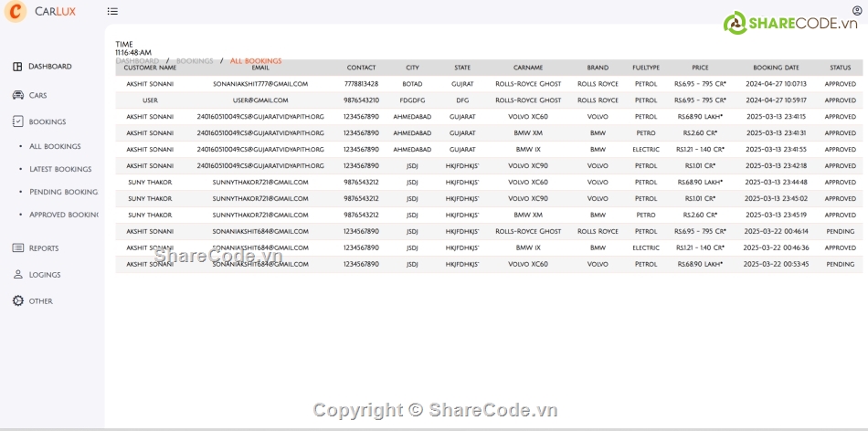The image size is (868, 431).
Task: Click email sonaniakshit777@gmail.com
Action: (x=260, y=84)
